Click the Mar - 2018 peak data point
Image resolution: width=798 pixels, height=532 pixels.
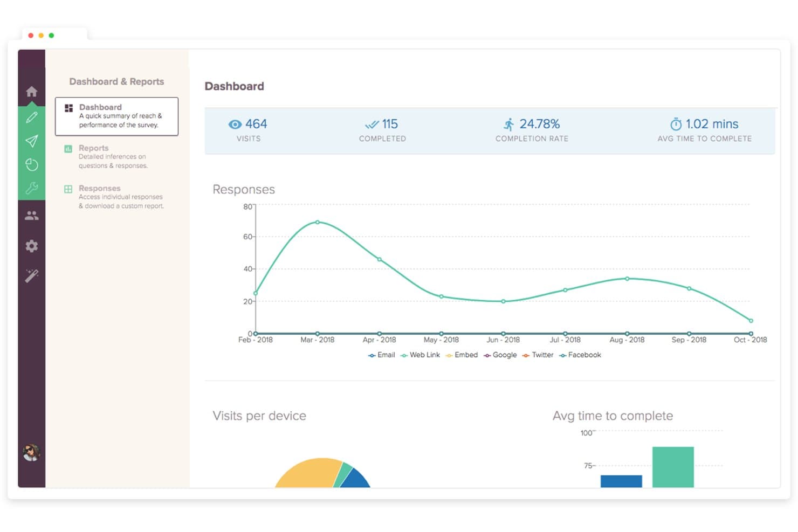tap(318, 222)
